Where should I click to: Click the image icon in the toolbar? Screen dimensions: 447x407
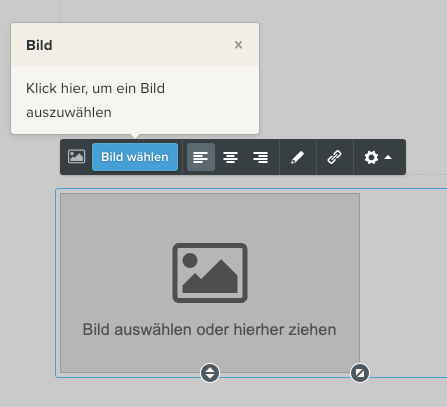(76, 157)
